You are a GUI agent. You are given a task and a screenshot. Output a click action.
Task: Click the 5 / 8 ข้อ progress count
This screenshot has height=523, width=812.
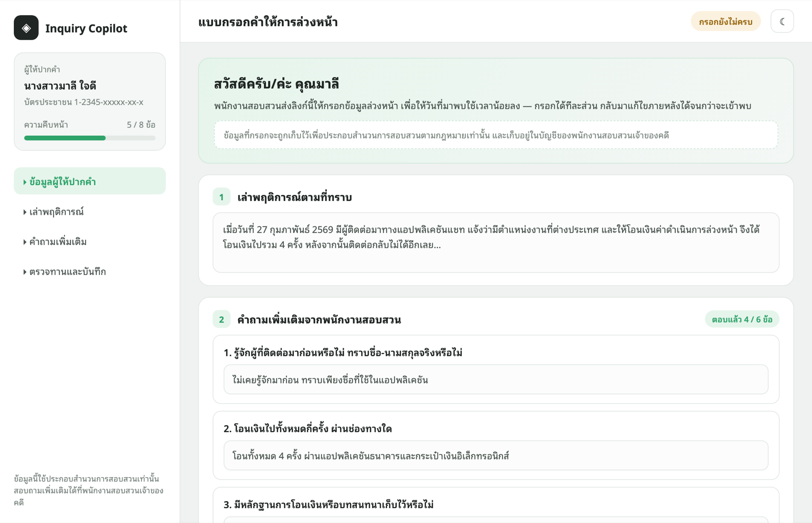(141, 125)
